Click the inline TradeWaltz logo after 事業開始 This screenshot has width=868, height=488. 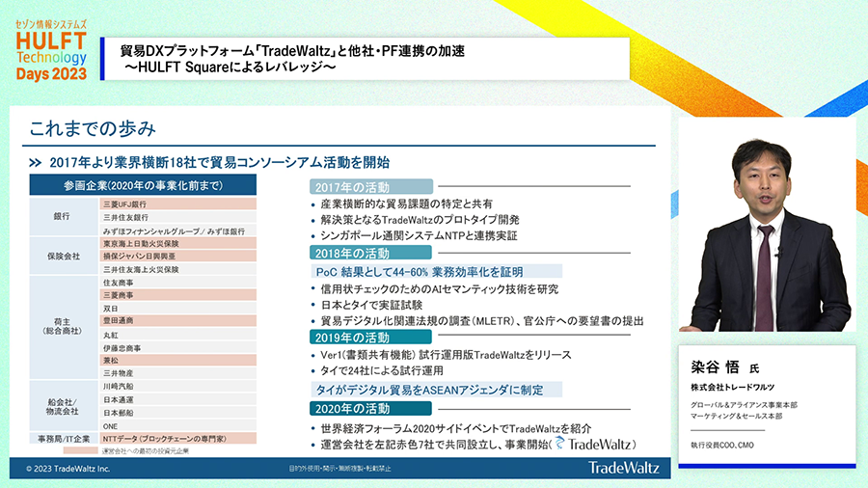(593, 444)
